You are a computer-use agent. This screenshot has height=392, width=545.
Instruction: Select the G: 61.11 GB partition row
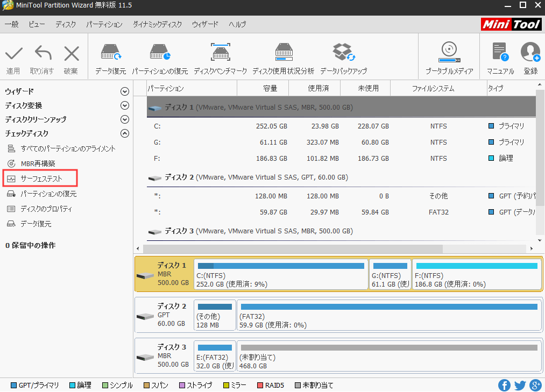coord(341,142)
